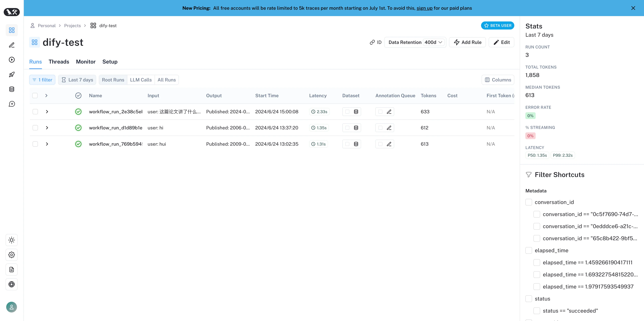This screenshot has height=321, width=644.
Task: Open the Last 7 days time filter
Action: click(x=77, y=80)
